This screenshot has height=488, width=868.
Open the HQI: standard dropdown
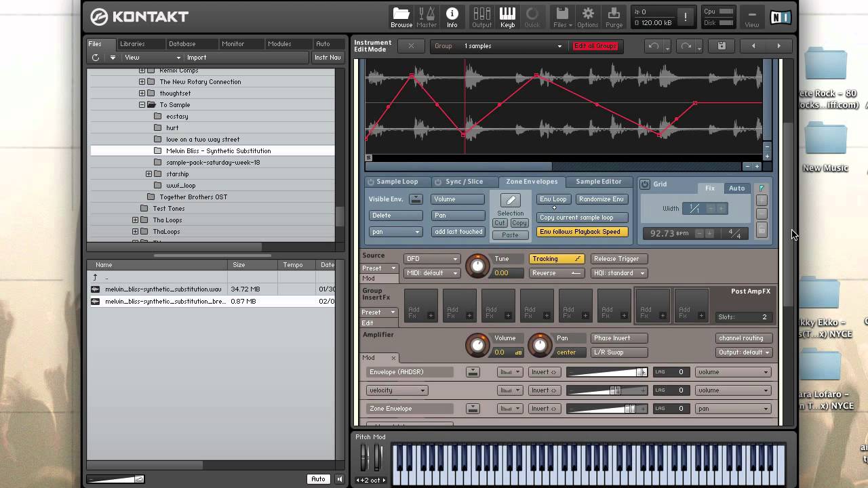619,273
